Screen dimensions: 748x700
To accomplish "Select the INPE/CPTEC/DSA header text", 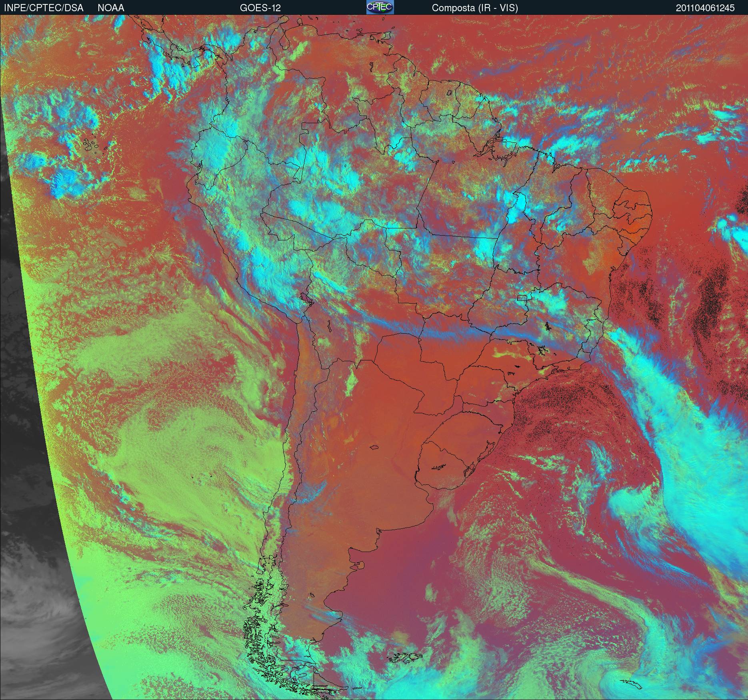I will 44,8.
